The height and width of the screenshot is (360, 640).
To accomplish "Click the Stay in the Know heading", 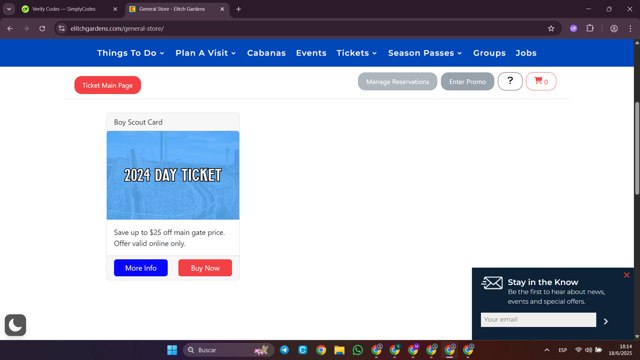I will tap(543, 282).
